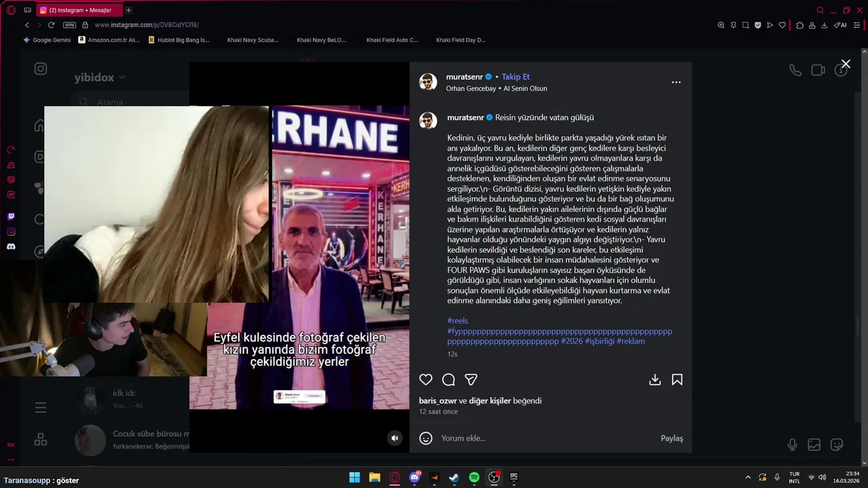Open the Cocuk sübe bürosu conversation
The width and height of the screenshot is (868, 488).
132,440
